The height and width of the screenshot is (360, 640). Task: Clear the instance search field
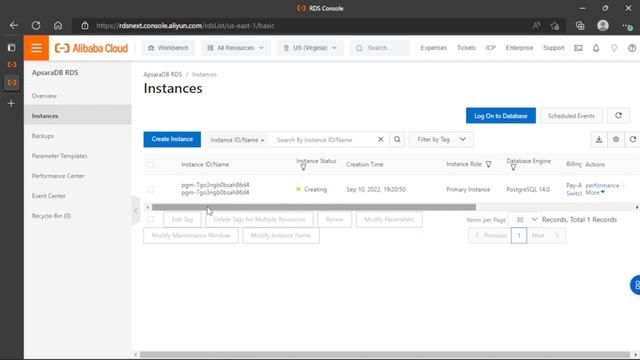pos(380,140)
